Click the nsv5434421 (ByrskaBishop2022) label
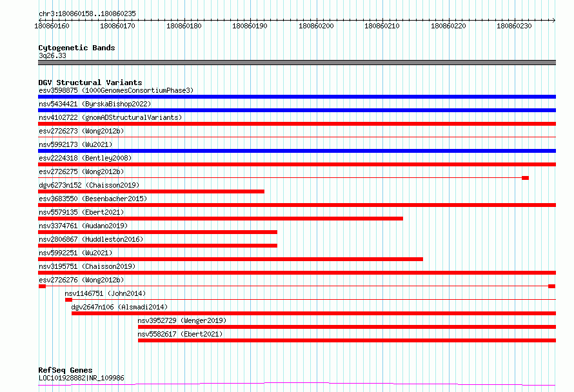The height and width of the screenshot is (392, 574). [x=95, y=104]
